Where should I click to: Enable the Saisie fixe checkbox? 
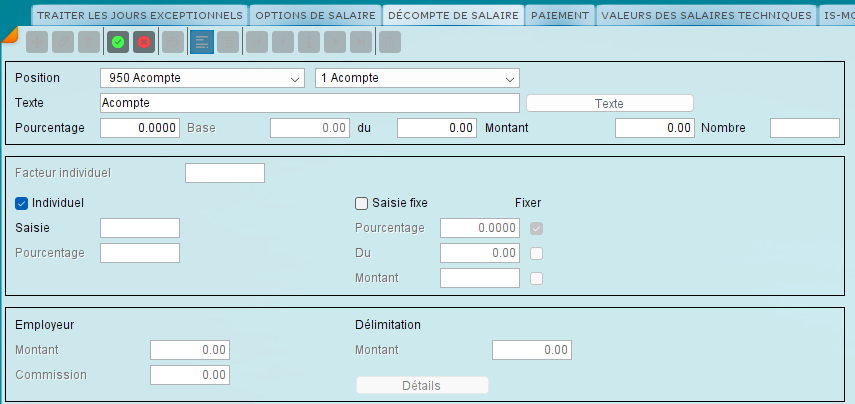click(x=362, y=204)
